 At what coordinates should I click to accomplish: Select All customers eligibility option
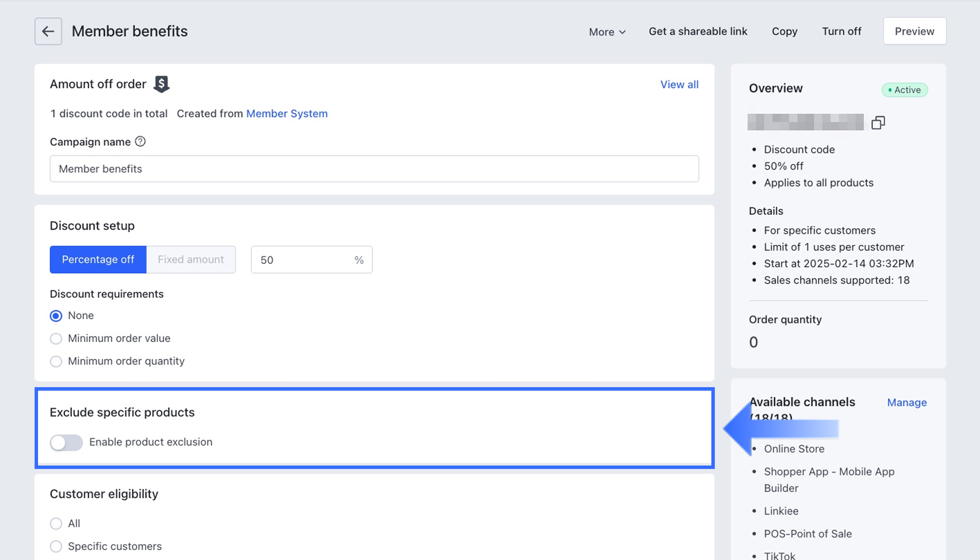point(56,524)
